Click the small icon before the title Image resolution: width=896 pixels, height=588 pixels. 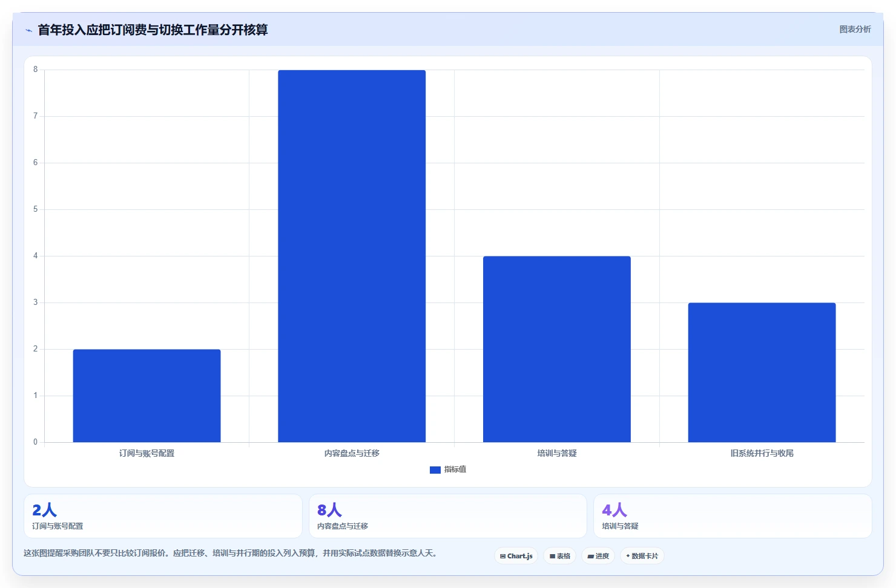point(28,30)
